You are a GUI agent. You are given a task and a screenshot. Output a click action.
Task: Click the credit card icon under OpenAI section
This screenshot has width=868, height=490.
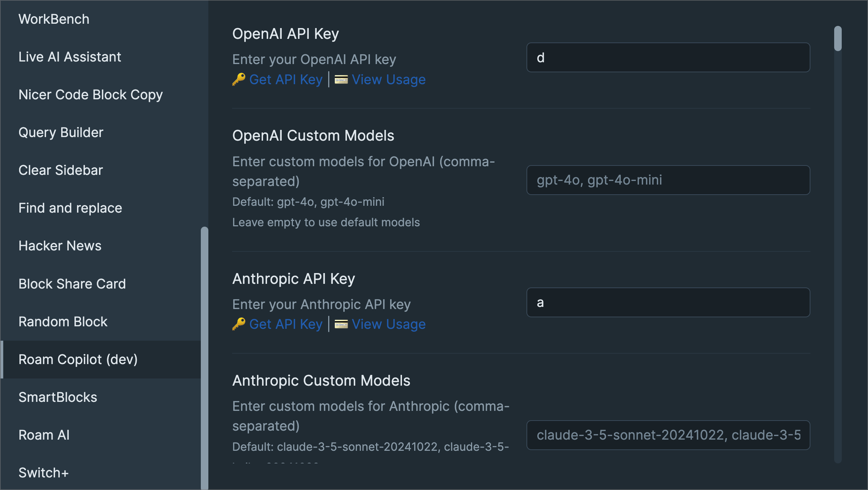[x=341, y=79]
